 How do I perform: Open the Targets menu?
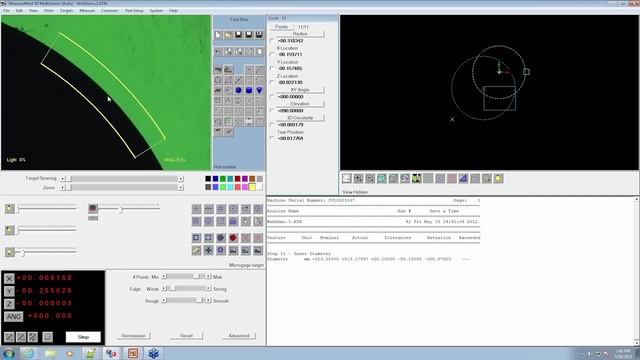pyautogui.click(x=67, y=11)
